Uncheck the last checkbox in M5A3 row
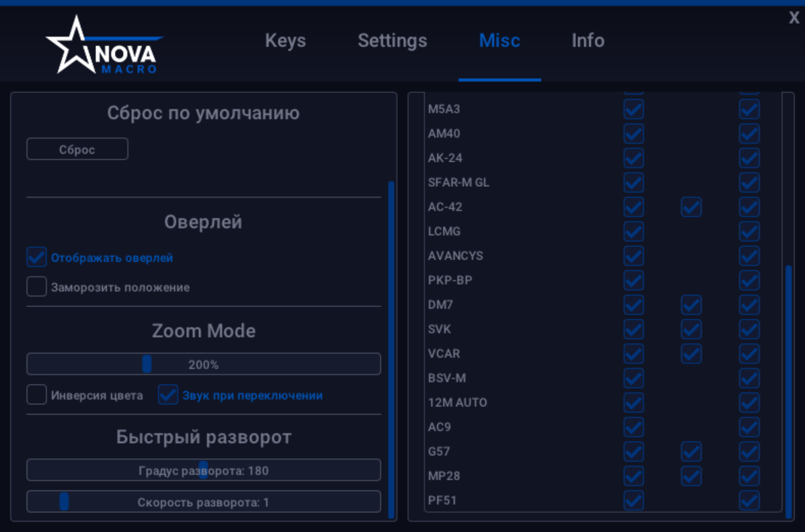 [749, 109]
